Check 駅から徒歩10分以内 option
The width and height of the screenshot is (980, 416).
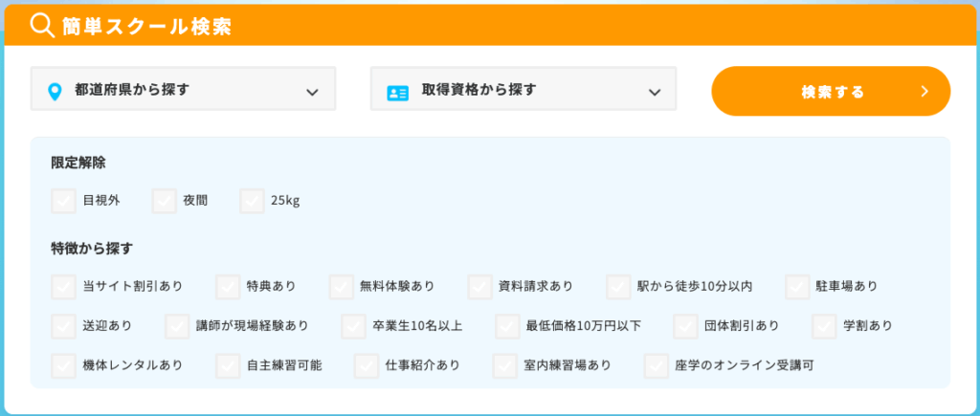coord(618,286)
